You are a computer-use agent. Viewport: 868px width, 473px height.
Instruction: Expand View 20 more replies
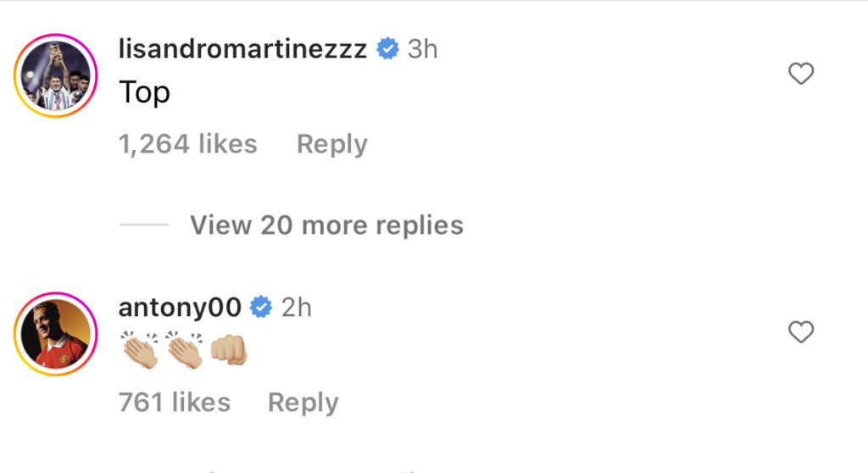pyautogui.click(x=326, y=225)
